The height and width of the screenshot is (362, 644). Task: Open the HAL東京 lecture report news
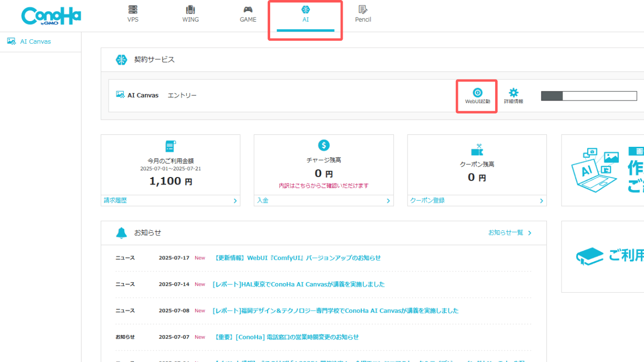point(298,285)
